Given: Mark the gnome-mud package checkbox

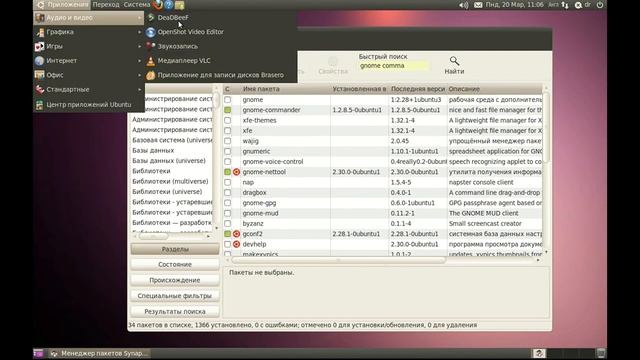Looking at the screenshot, I should 228,213.
